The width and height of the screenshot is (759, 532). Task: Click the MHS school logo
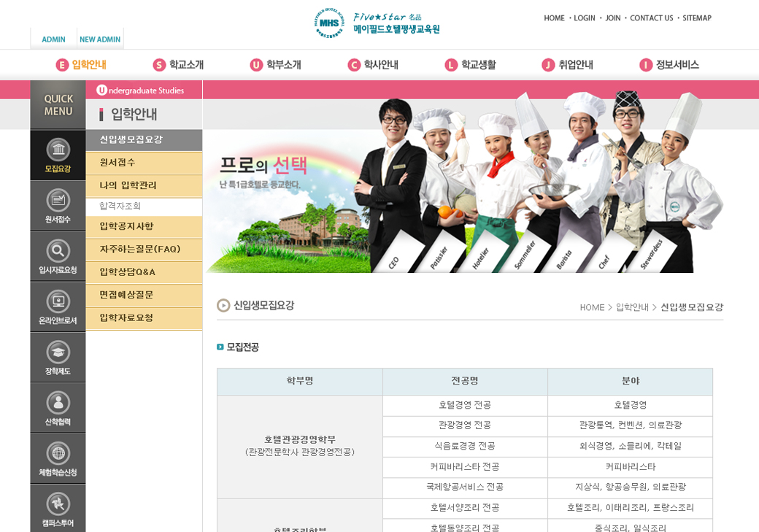coord(329,23)
